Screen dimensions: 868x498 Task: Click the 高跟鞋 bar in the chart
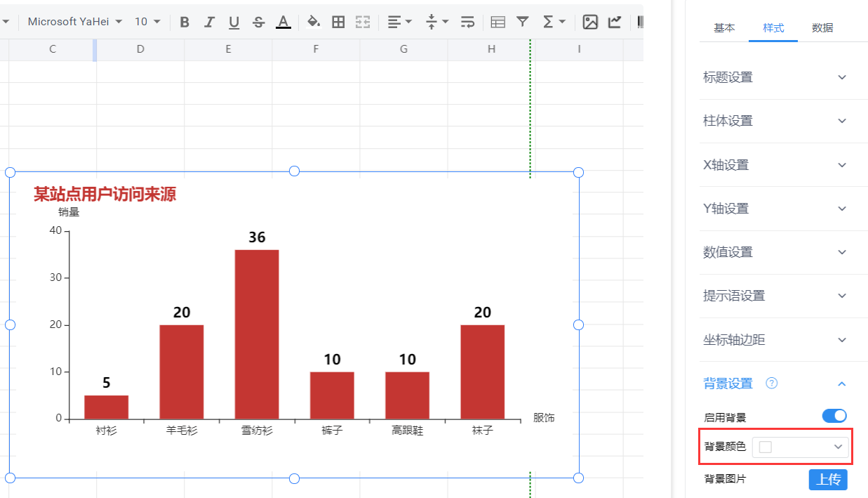click(x=407, y=395)
